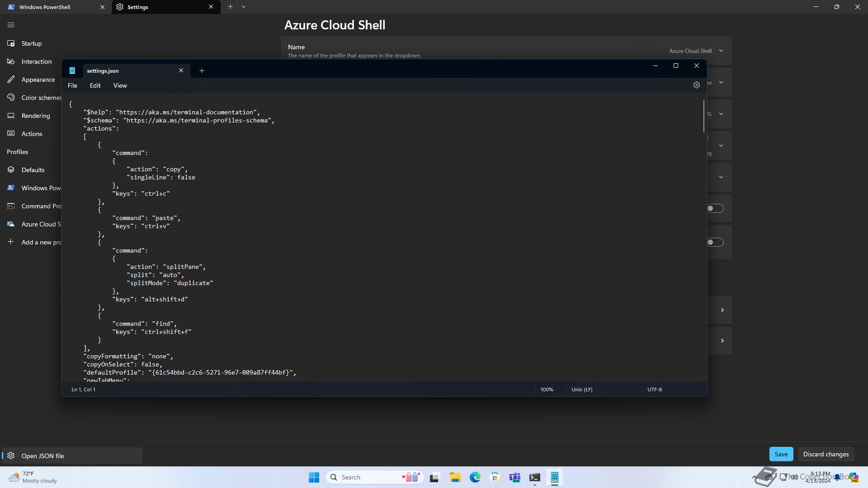Expand the setting row showing percent sign
The image size is (868, 488).
coord(721,114)
